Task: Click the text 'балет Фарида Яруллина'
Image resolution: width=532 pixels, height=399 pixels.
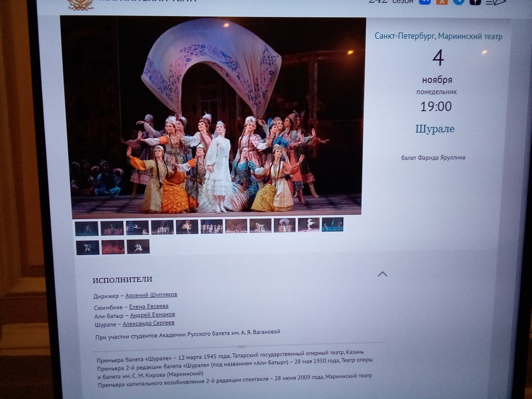Action: [433, 158]
